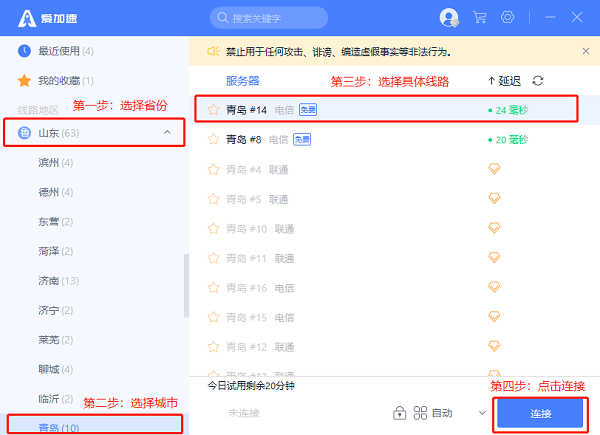Click VIP diamond icon for 青岛 #4

pyautogui.click(x=494, y=169)
